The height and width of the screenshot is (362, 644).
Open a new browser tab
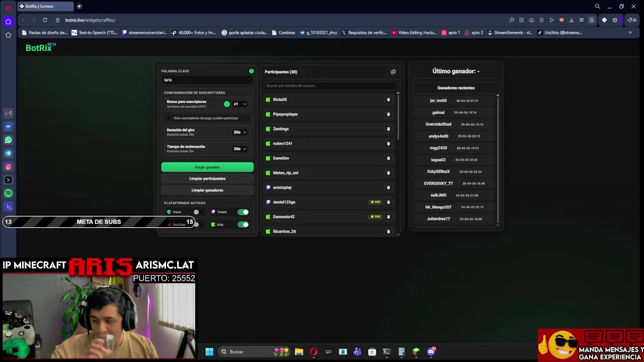coord(79,6)
